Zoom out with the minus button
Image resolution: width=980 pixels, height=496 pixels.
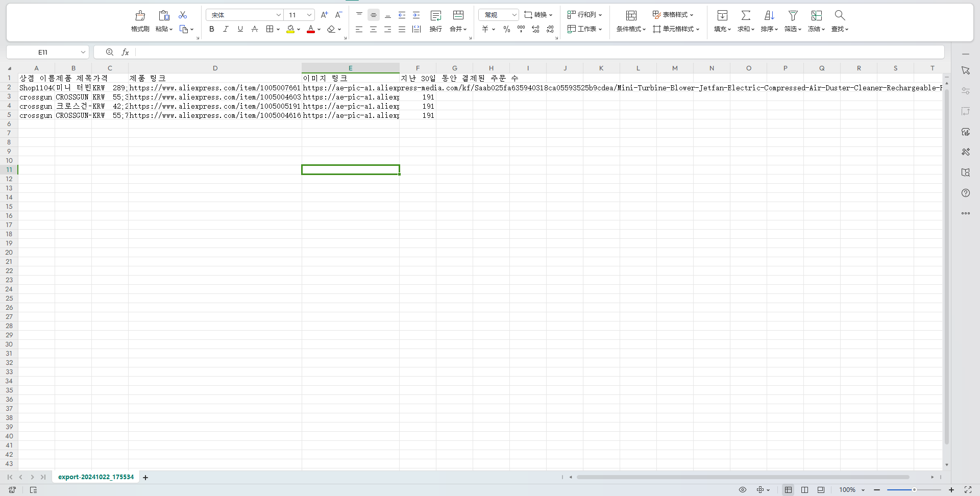pos(877,490)
